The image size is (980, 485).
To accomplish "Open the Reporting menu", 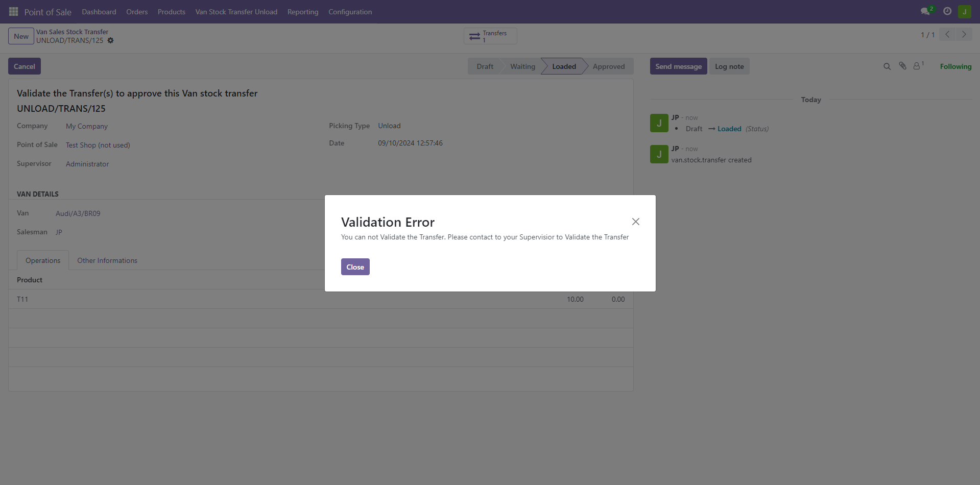I will [x=302, y=11].
